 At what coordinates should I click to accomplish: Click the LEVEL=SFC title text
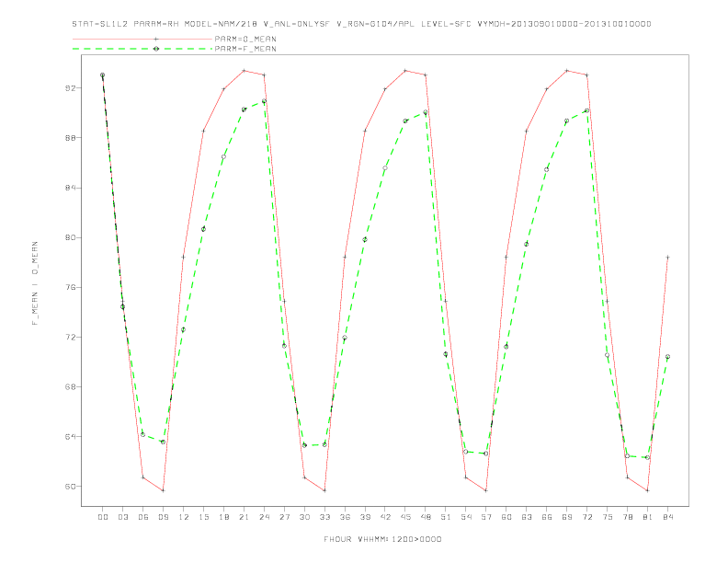coord(446,24)
